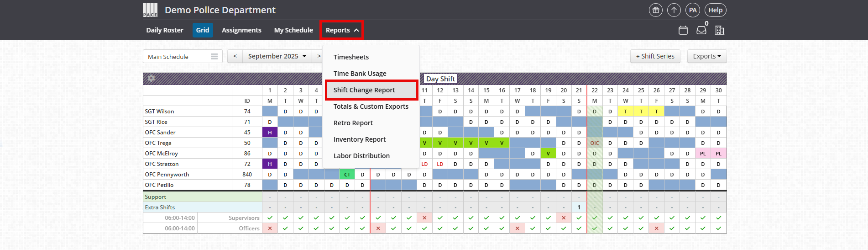Open the calendar icon in navigation bar
Viewport: 868px width, 250px height.
tap(683, 30)
